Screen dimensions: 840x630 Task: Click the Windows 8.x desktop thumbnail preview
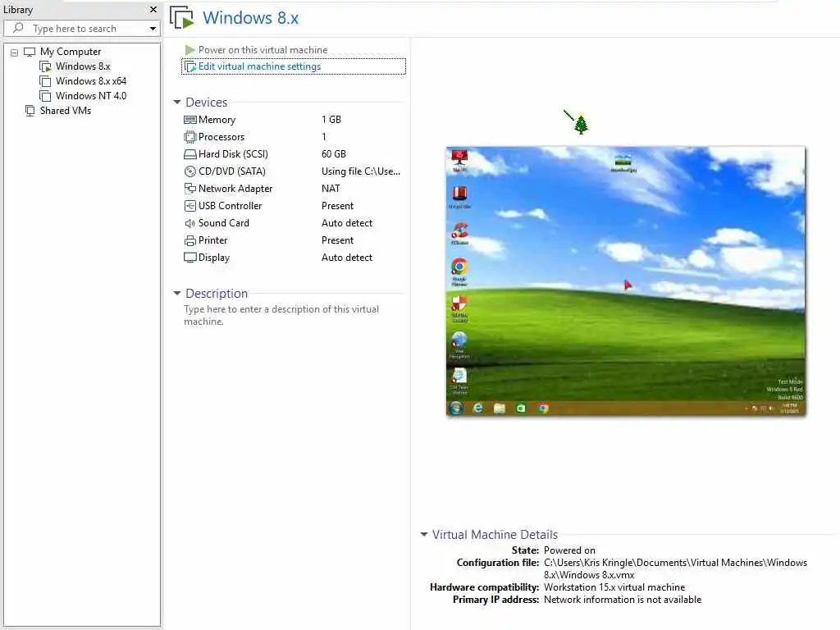pyautogui.click(x=626, y=281)
